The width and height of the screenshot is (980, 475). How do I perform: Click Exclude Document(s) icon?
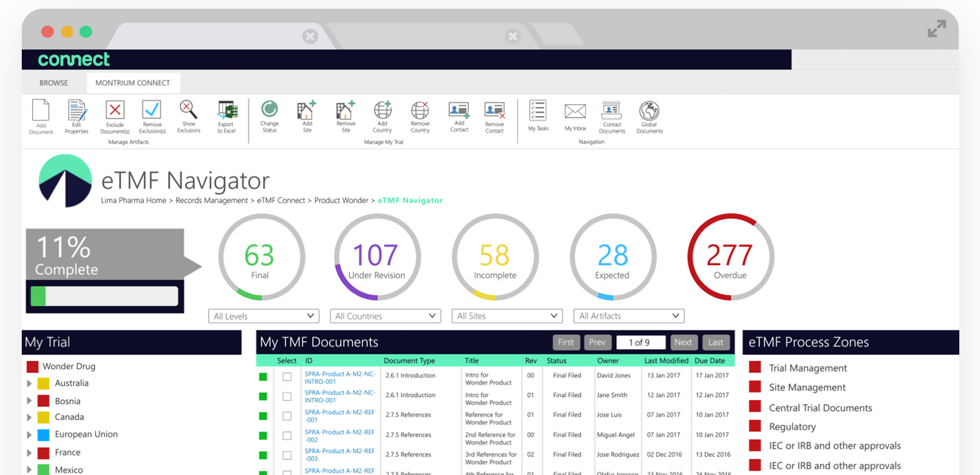tap(115, 111)
